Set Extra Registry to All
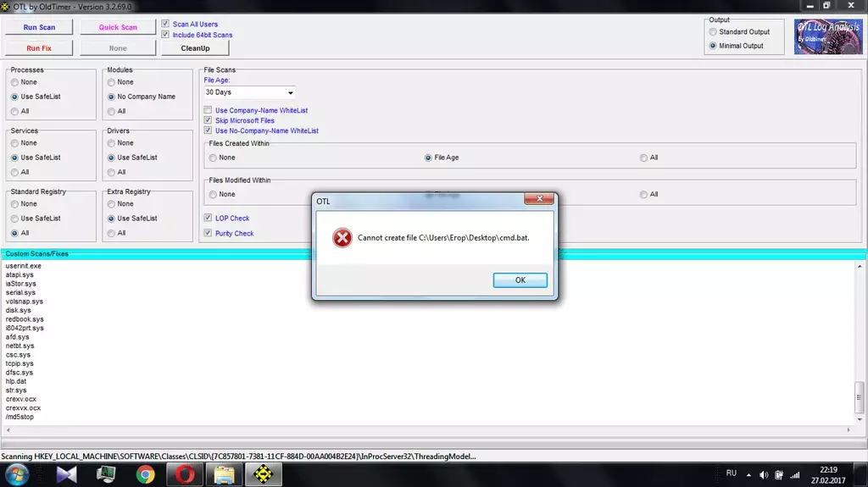 click(111, 233)
